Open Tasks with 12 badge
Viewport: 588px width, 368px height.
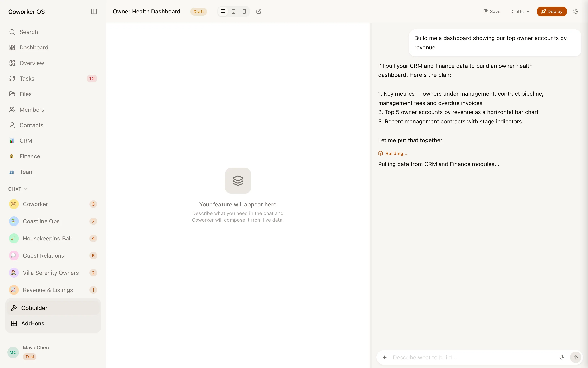pos(53,79)
